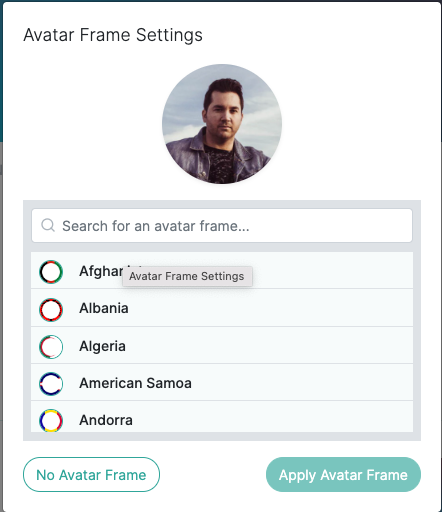Image resolution: width=442 pixels, height=512 pixels.
Task: Click the Albania row's empty right area
Action: (x=270, y=308)
